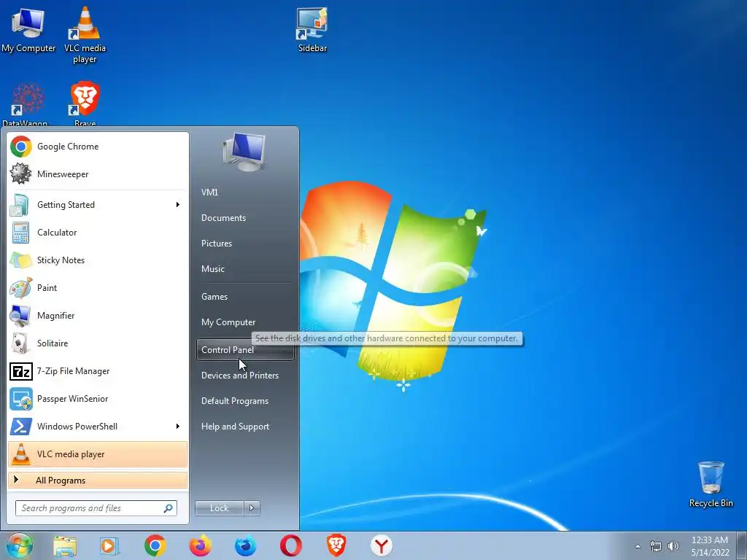The width and height of the screenshot is (747, 560).
Task: Click the network icon in system tray
Action: tap(656, 546)
